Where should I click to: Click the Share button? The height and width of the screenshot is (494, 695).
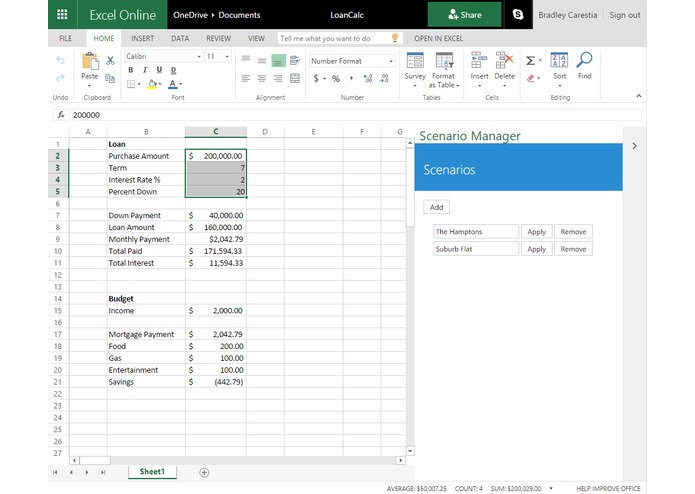pyautogui.click(x=465, y=15)
